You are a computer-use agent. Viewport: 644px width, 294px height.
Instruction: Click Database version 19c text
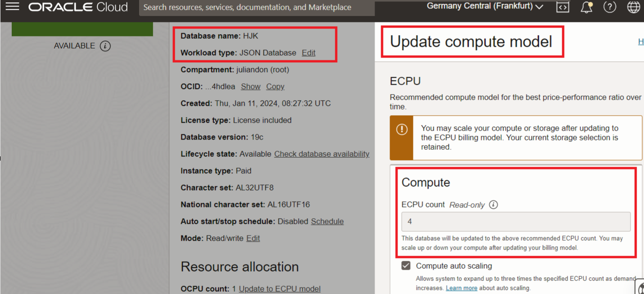point(222,137)
